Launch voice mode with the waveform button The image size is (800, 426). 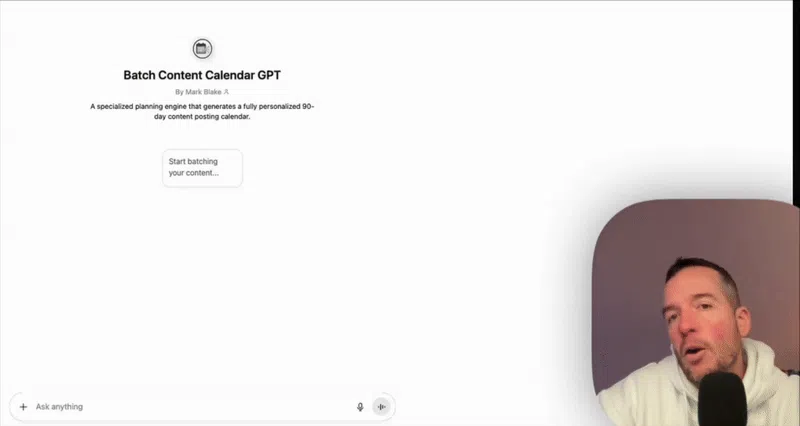click(381, 407)
